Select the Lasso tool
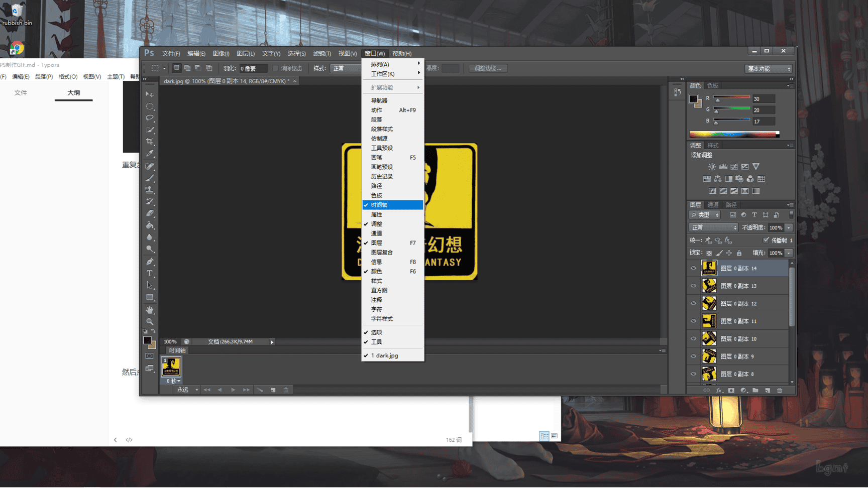 (150, 118)
